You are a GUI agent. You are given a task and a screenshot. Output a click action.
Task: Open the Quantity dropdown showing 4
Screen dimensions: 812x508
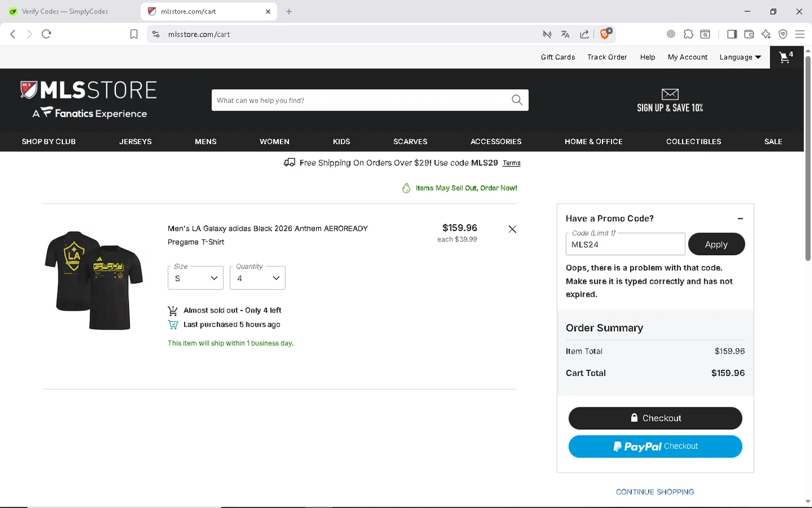pos(258,278)
